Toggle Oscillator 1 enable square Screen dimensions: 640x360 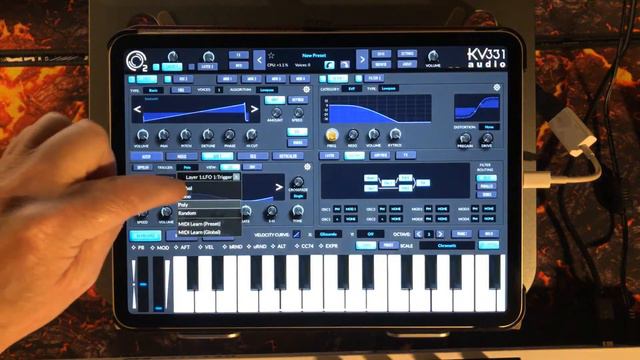[132, 79]
